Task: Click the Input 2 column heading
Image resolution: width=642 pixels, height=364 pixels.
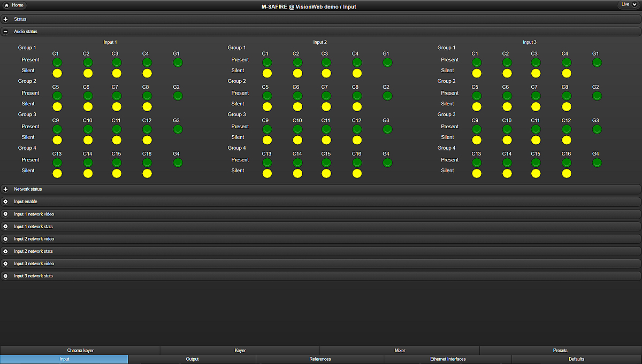Action: [x=320, y=42]
